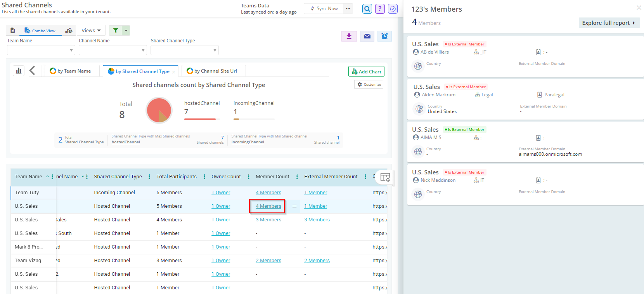Switch to chart-only view icon

tap(69, 30)
